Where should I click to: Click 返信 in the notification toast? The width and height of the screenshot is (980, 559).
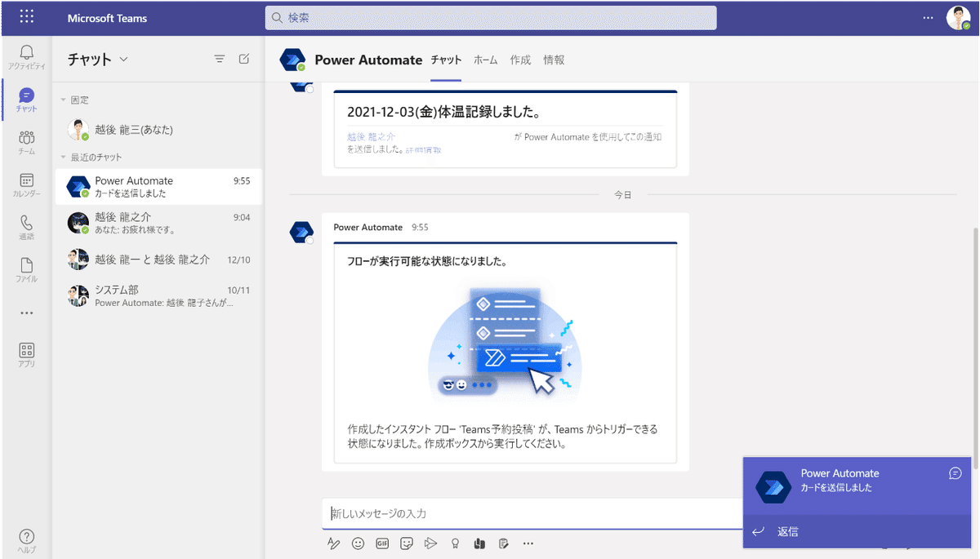click(788, 532)
